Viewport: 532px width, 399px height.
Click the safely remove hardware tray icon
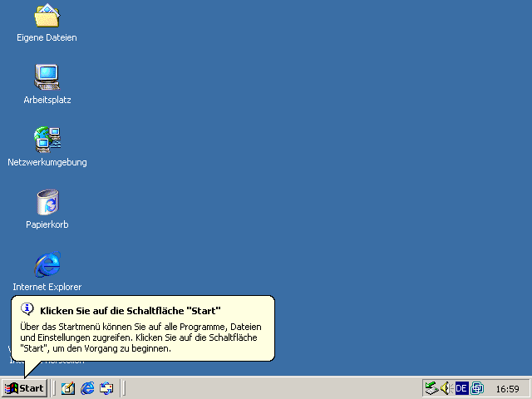(431, 388)
